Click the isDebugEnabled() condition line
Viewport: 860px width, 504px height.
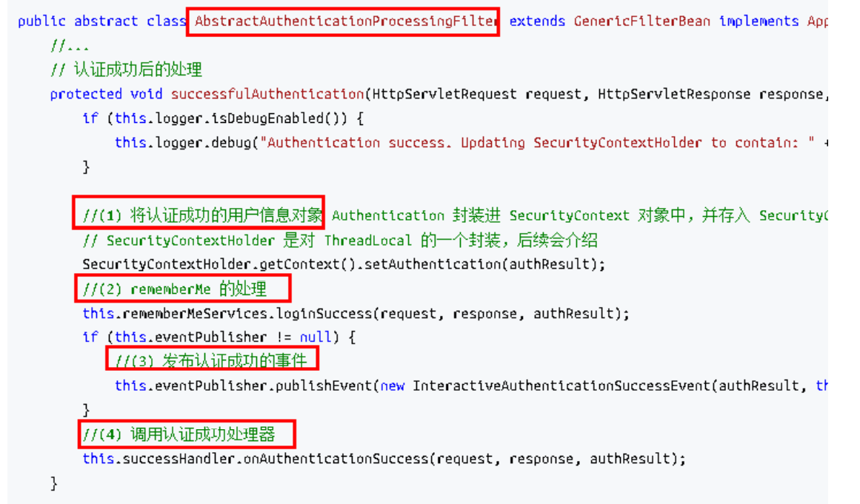coord(223,118)
